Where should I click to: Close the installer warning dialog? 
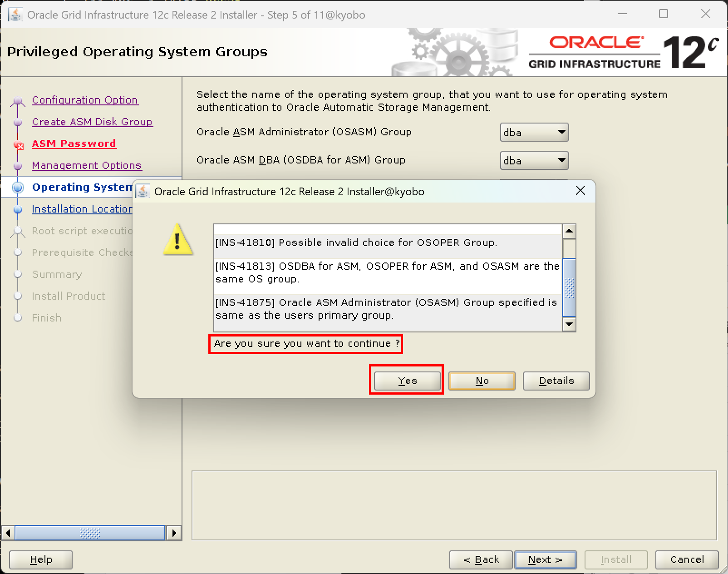pos(580,191)
